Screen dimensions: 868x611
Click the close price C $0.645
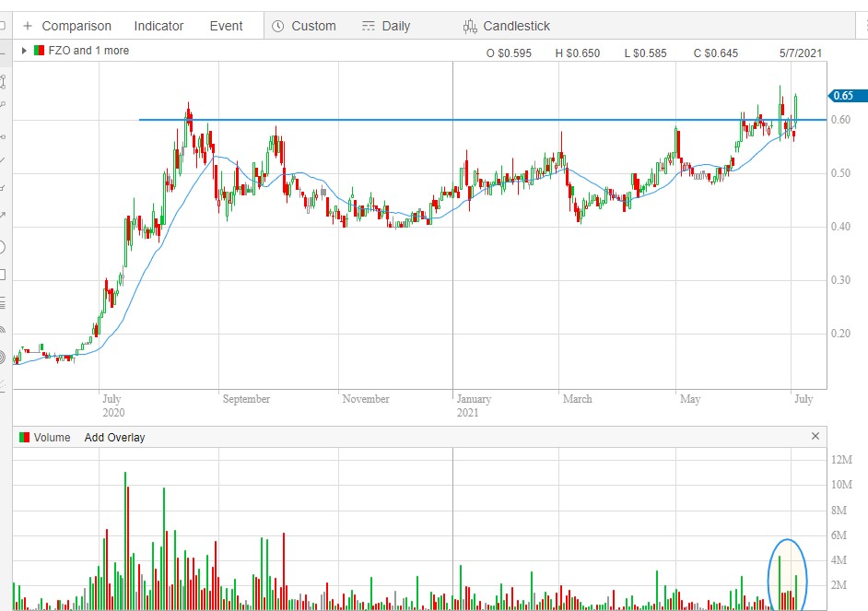(x=716, y=53)
